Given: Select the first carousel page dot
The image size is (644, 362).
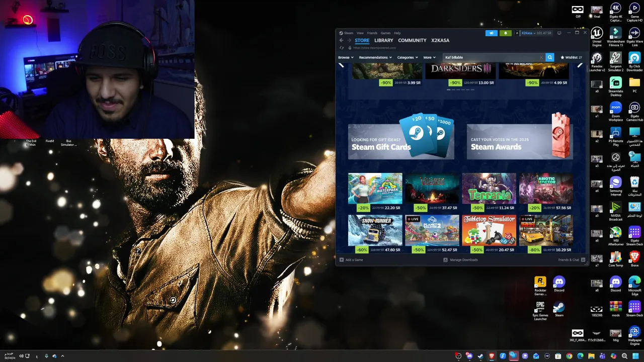Looking at the screenshot, I should [449, 89].
